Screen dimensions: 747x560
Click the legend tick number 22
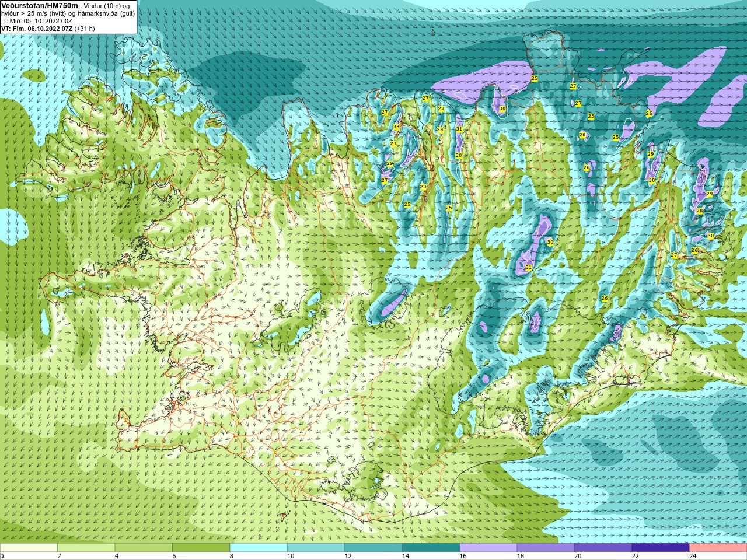pos(636,556)
